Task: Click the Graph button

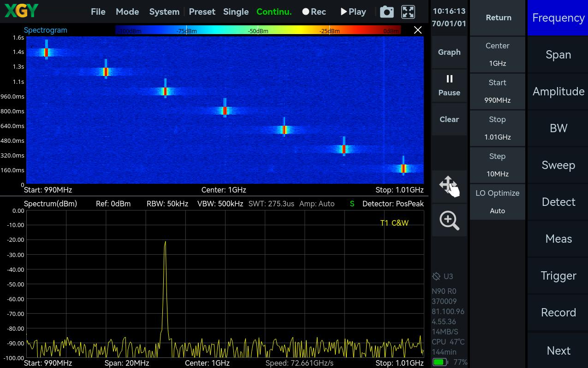Action: [449, 52]
